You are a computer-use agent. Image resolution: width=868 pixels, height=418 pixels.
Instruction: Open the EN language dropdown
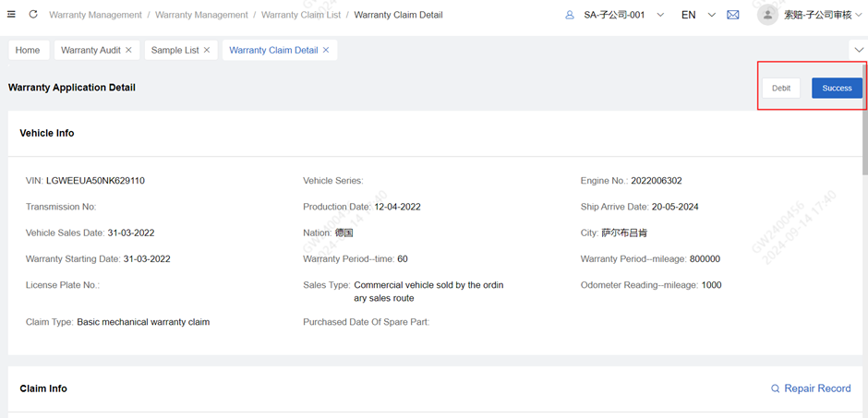(x=712, y=15)
